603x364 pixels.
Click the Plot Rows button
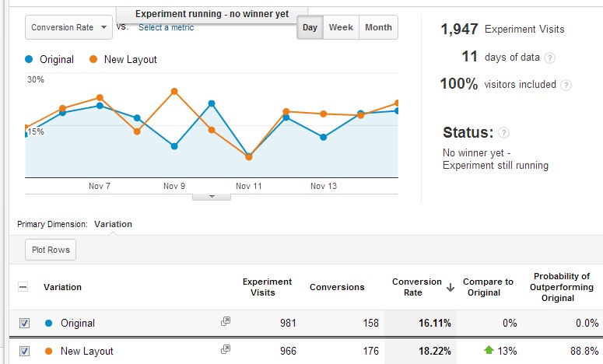(x=51, y=250)
